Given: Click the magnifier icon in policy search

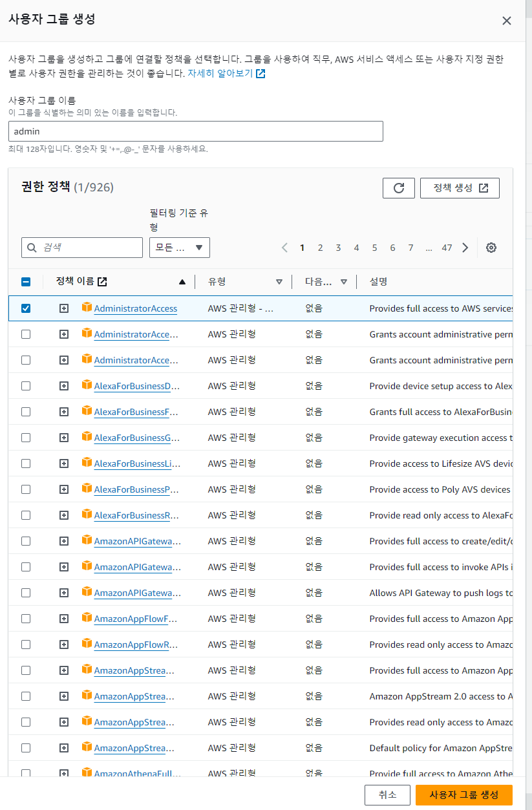Looking at the screenshot, I should coord(32,248).
